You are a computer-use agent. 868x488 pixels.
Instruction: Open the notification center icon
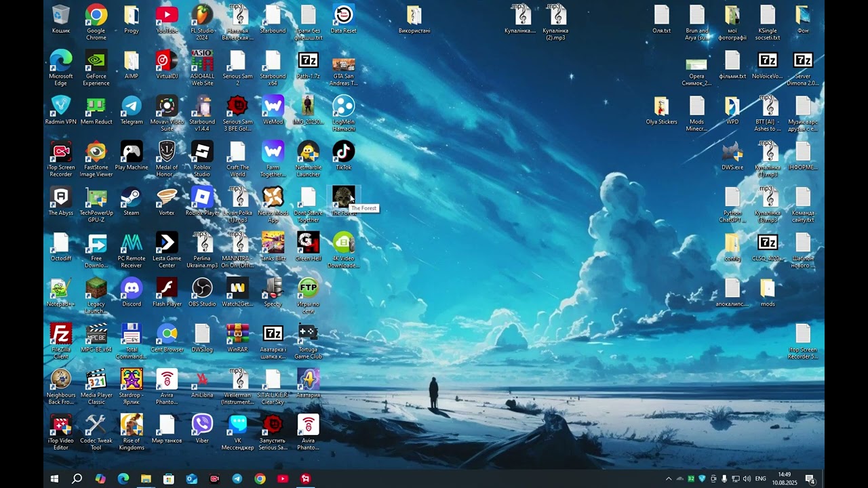pyautogui.click(x=810, y=479)
